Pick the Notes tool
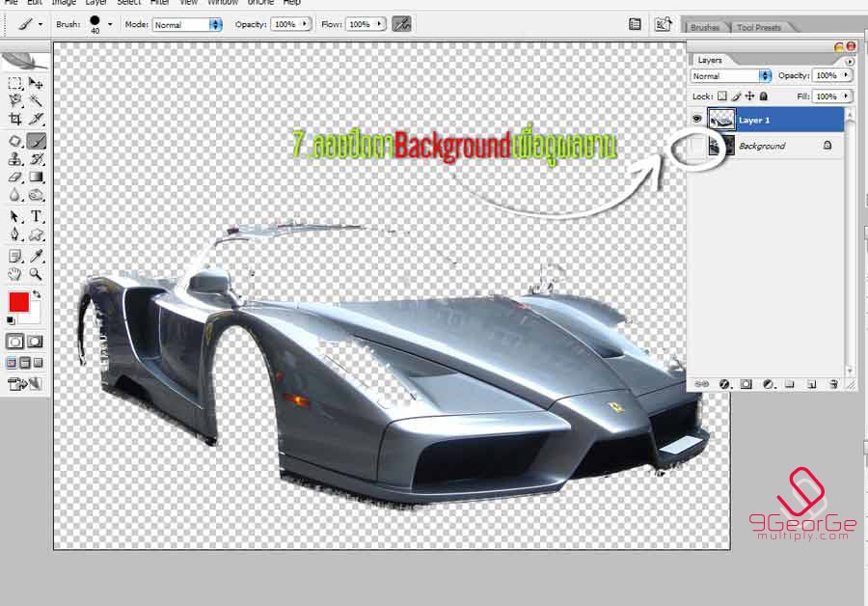Screen dimensions: 868x606 (15, 256)
